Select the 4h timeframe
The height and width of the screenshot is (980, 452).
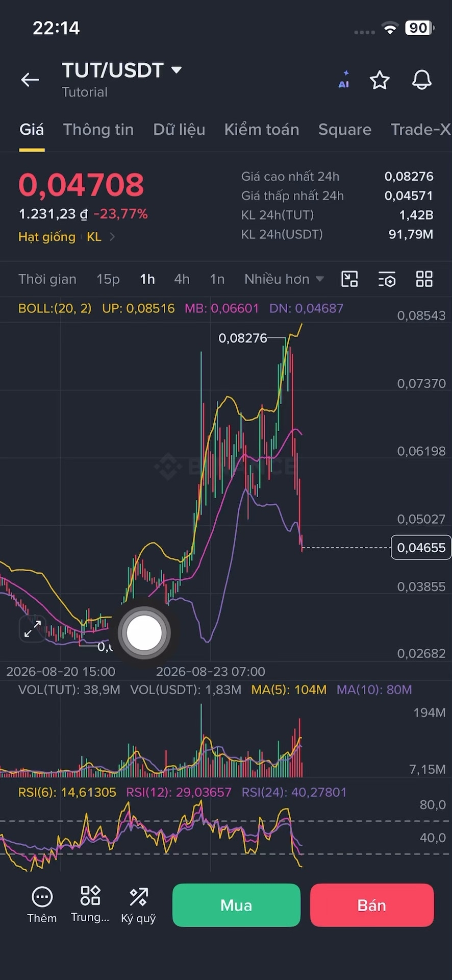click(182, 279)
